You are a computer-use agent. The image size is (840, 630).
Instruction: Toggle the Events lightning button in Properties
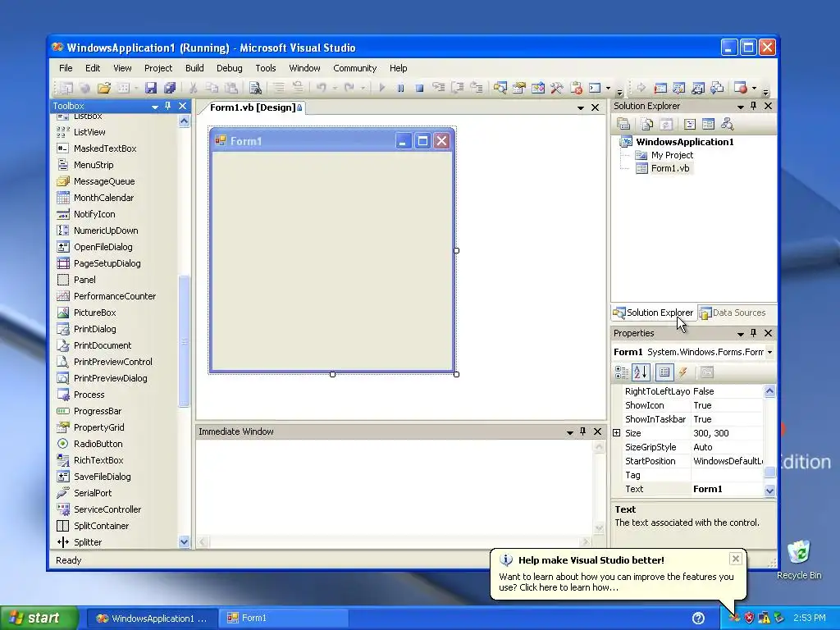[683, 372]
